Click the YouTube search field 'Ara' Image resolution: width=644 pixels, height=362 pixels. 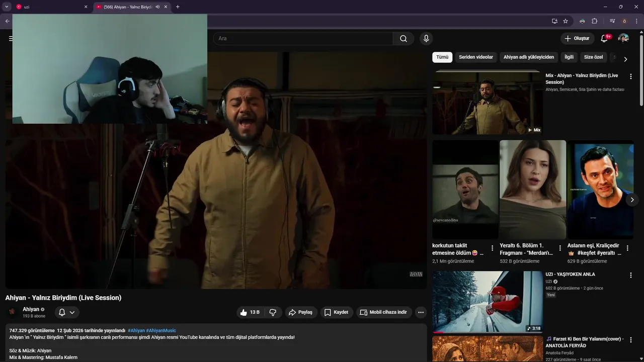pos(303,38)
